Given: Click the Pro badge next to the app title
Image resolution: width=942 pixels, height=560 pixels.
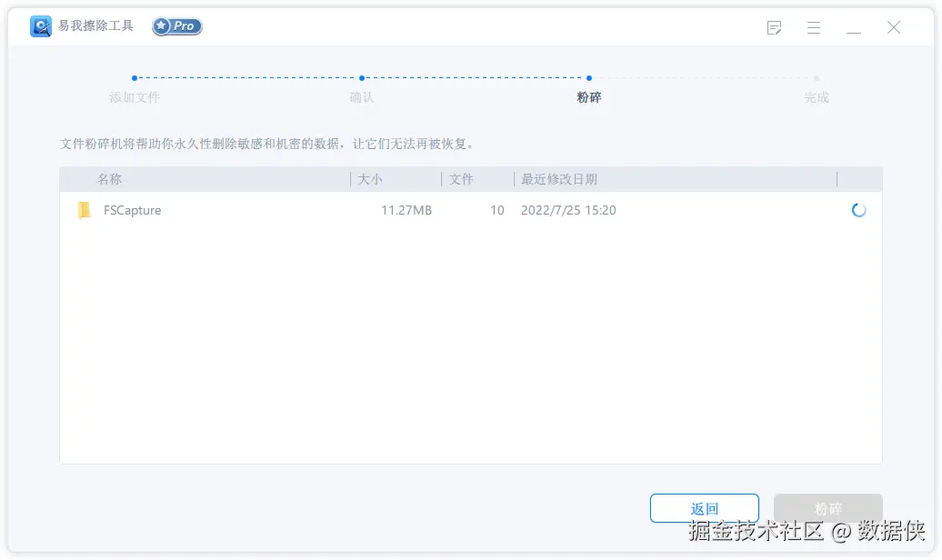Looking at the screenshot, I should (x=176, y=26).
